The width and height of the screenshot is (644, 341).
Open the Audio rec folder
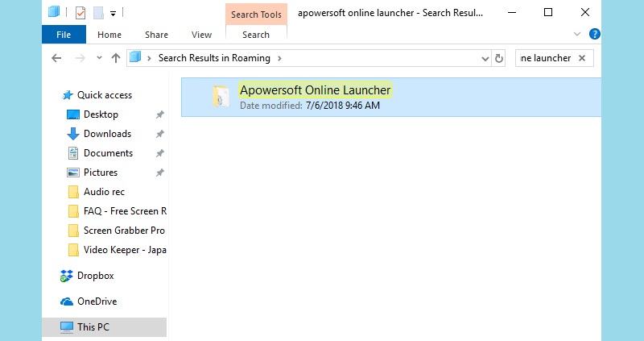pyautogui.click(x=104, y=192)
